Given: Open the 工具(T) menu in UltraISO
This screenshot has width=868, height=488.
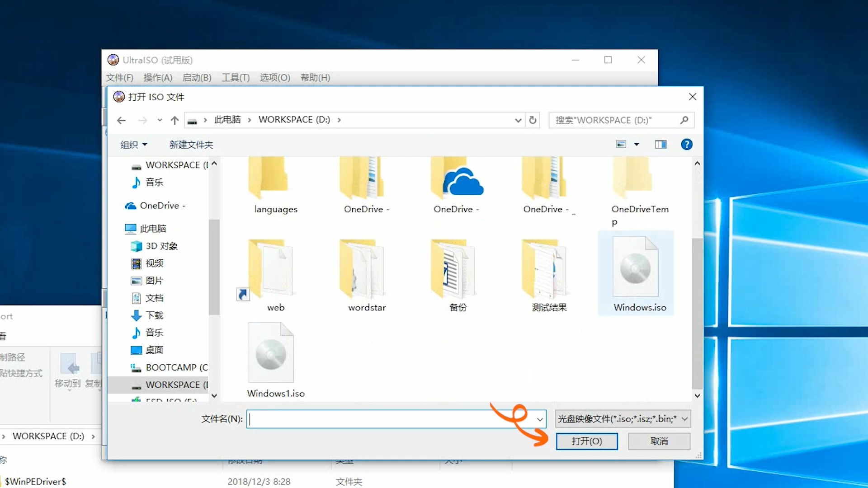Looking at the screenshot, I should click(x=236, y=78).
